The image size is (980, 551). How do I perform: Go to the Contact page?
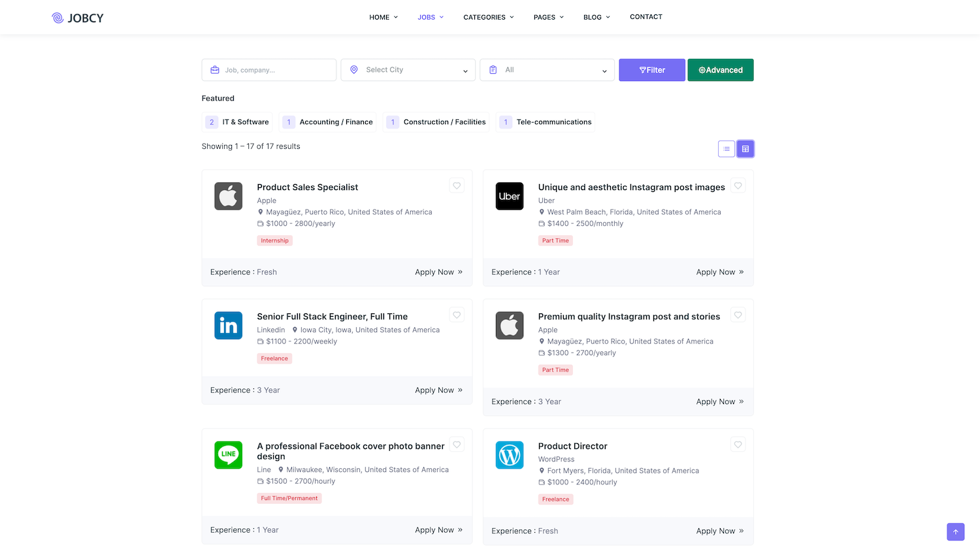pos(645,17)
